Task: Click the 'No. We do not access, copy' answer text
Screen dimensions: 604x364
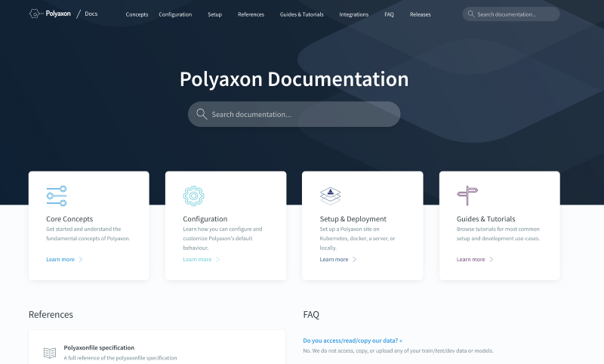Action: click(x=398, y=350)
